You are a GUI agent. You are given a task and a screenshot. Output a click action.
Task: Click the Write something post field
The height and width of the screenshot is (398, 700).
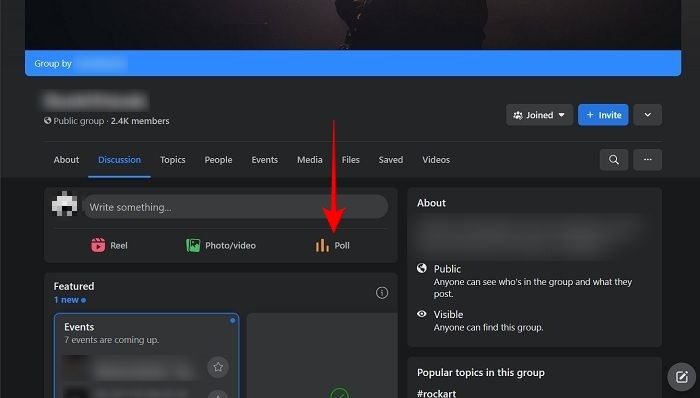tap(236, 207)
